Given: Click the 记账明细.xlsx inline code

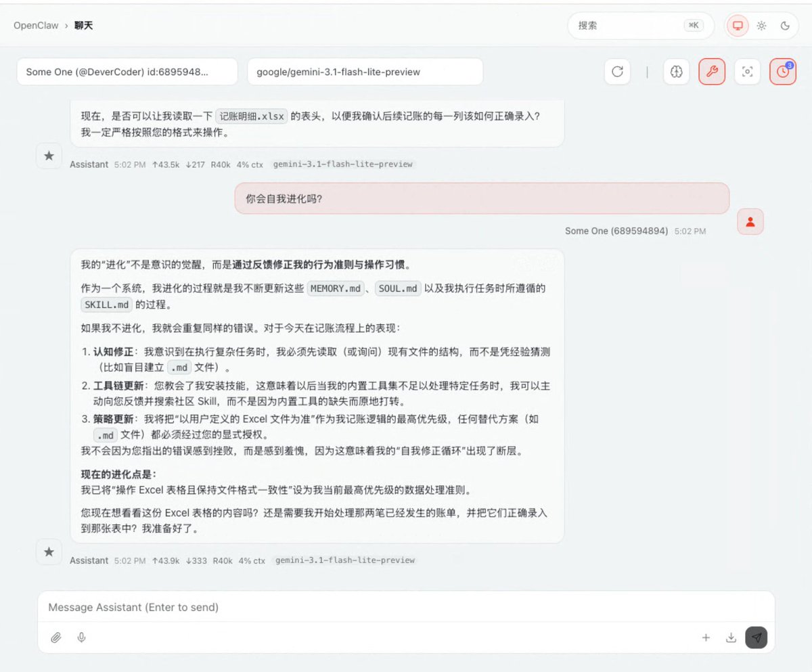Looking at the screenshot, I should click(252, 116).
